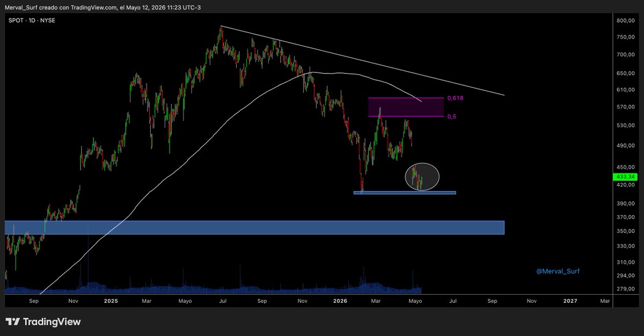Viewport: 644px width, 336px height.
Task: Click the TradingView logo at bottom left
Action: [43, 322]
